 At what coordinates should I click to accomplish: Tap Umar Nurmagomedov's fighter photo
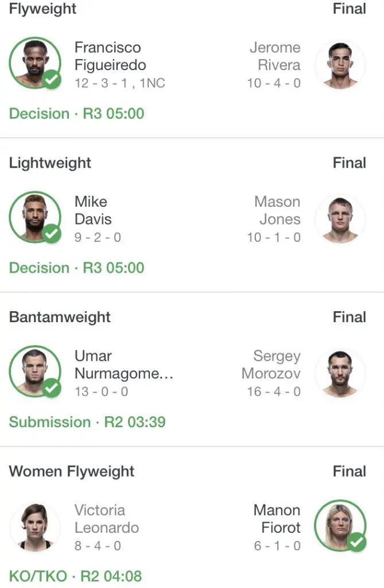tap(34, 371)
